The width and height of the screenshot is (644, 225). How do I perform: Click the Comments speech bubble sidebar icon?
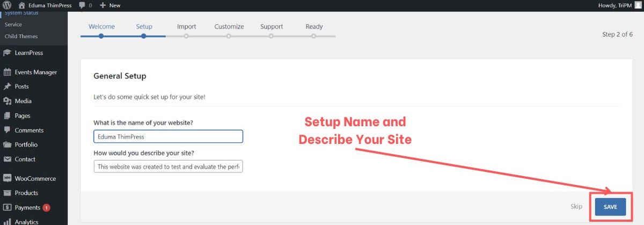click(x=7, y=130)
